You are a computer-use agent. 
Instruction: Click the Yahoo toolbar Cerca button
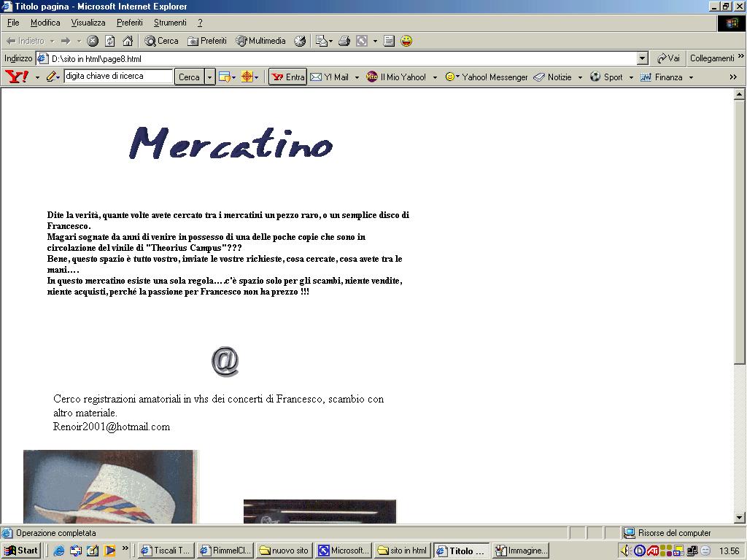pyautogui.click(x=189, y=77)
